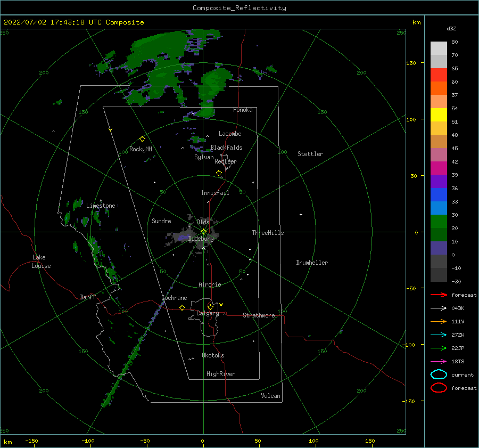Click the Stettler town label
This screenshot has height=448, width=479.
click(x=310, y=154)
